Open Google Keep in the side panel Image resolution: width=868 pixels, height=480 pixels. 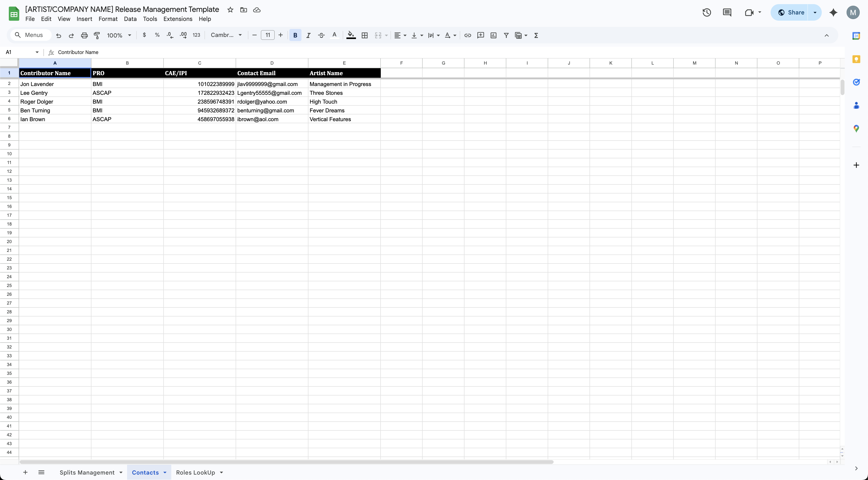(856, 59)
